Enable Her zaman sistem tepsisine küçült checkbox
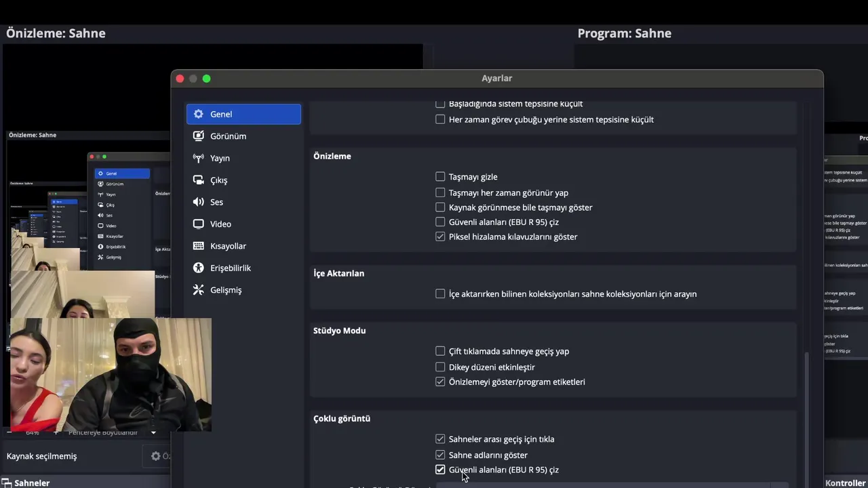 tap(440, 120)
